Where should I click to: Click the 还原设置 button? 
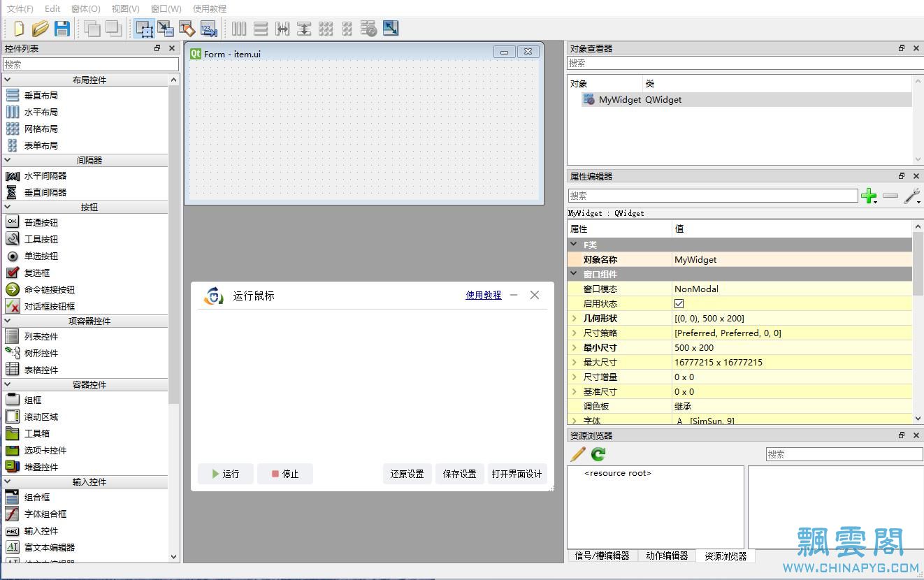point(407,474)
